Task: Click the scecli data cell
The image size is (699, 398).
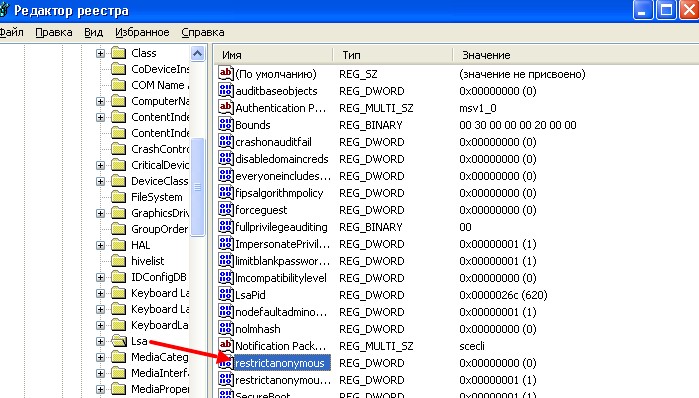Action: [472, 346]
